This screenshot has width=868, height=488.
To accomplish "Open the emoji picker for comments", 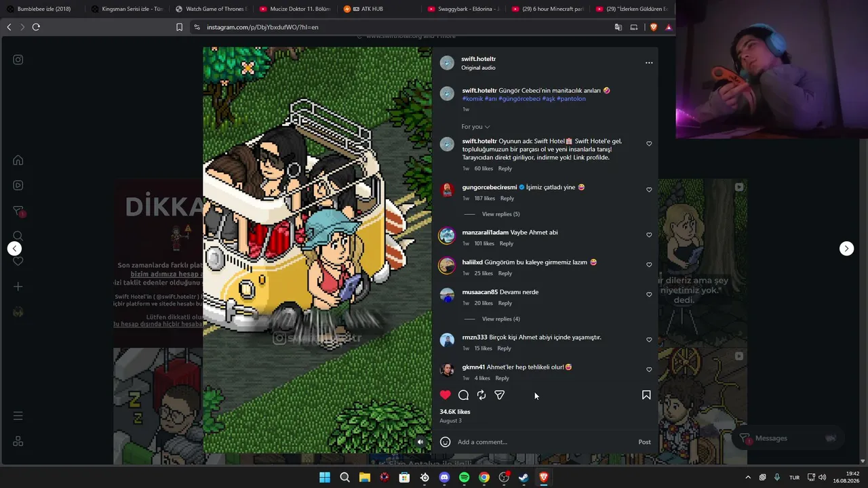I will [x=446, y=442].
